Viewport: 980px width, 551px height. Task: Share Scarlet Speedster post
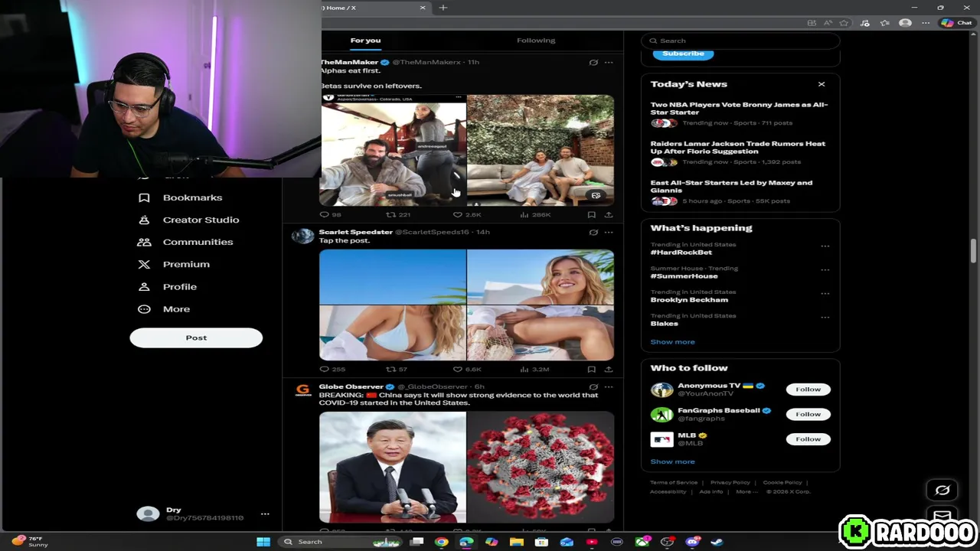(609, 370)
